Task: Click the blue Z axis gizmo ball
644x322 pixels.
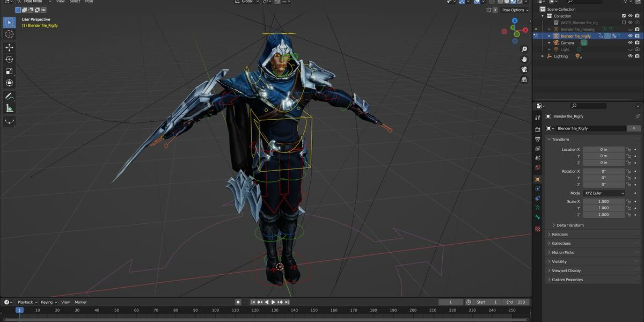Action: point(514,21)
